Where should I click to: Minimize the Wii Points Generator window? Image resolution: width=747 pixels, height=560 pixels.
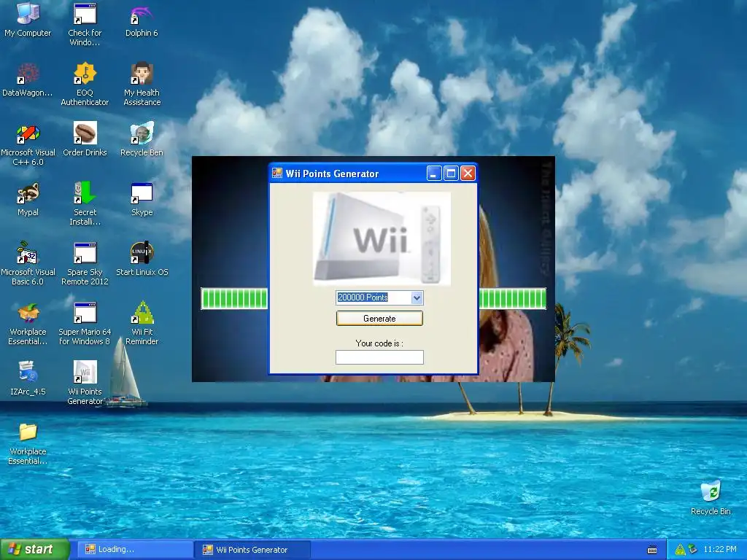[433, 174]
